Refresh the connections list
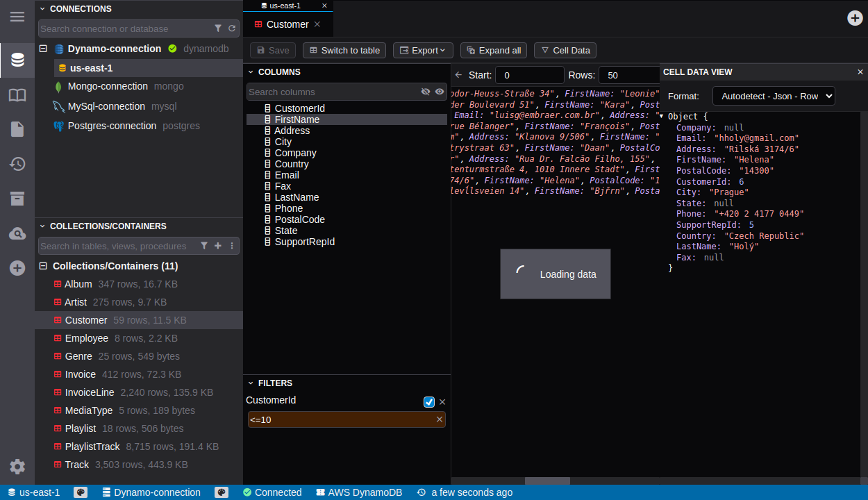The width and height of the screenshot is (868, 500). (232, 28)
